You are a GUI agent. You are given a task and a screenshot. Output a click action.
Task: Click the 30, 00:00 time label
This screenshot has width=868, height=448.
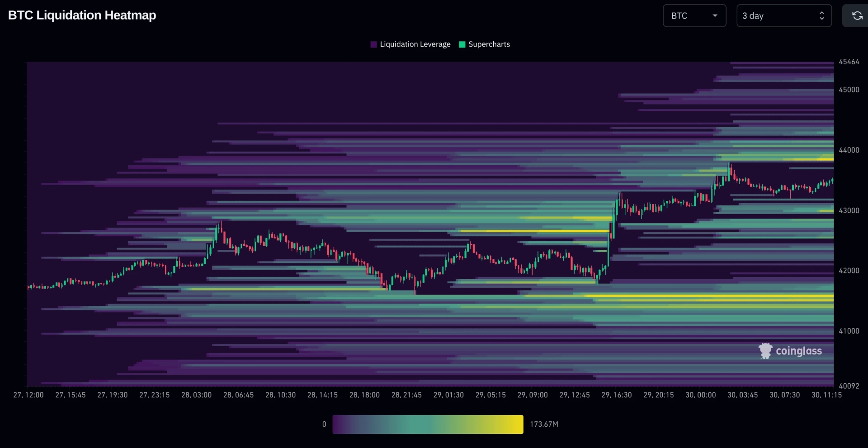[701, 395]
